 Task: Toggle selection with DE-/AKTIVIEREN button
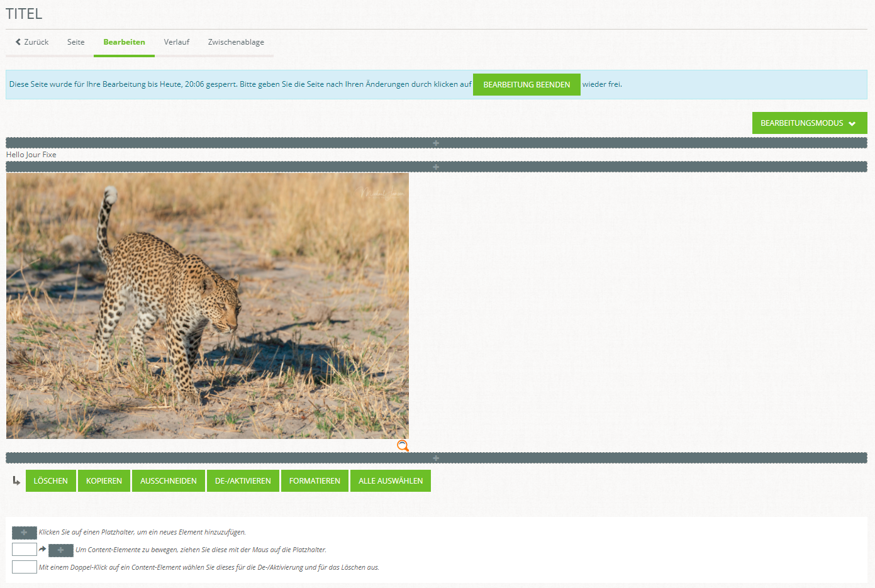click(243, 481)
